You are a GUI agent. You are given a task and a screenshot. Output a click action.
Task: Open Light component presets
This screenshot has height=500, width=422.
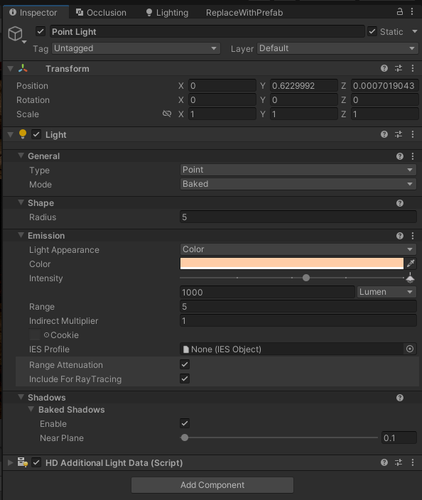[x=398, y=134]
